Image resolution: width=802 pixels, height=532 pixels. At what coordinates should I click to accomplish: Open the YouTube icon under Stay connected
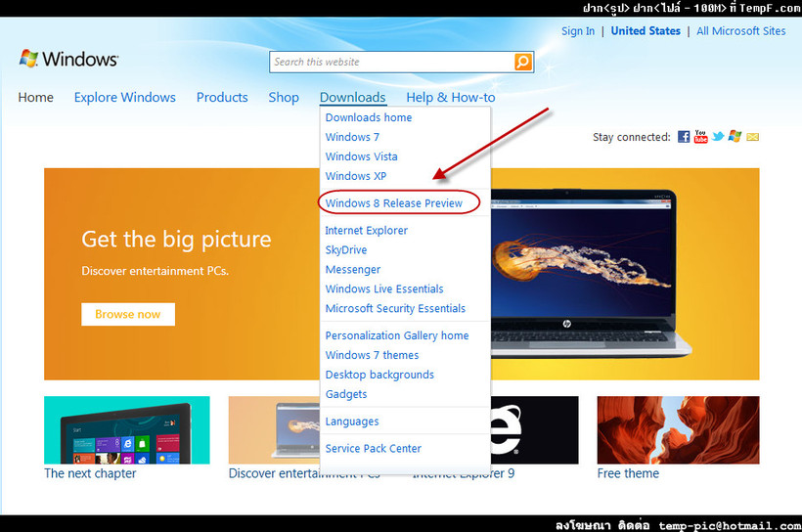[x=700, y=137]
